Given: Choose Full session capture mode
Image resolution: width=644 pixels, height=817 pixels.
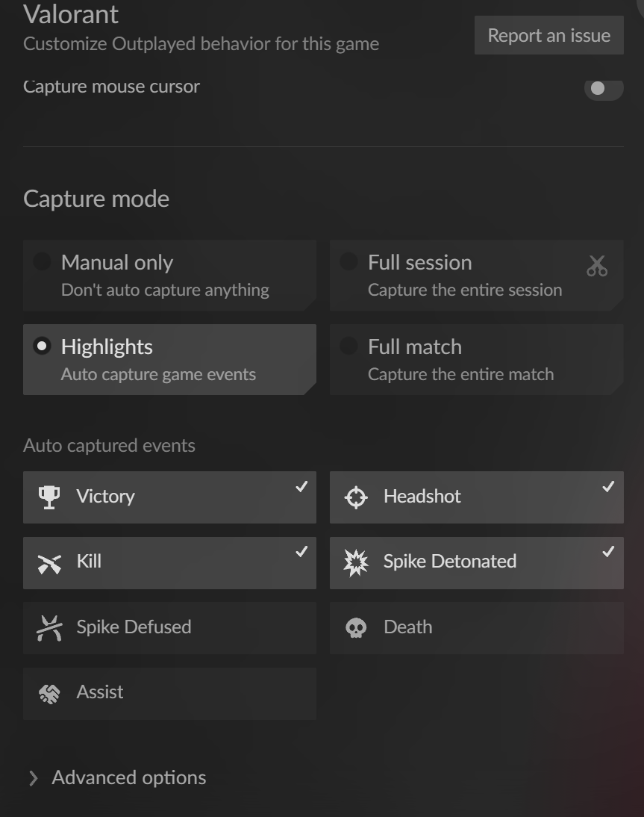Looking at the screenshot, I should [x=348, y=261].
